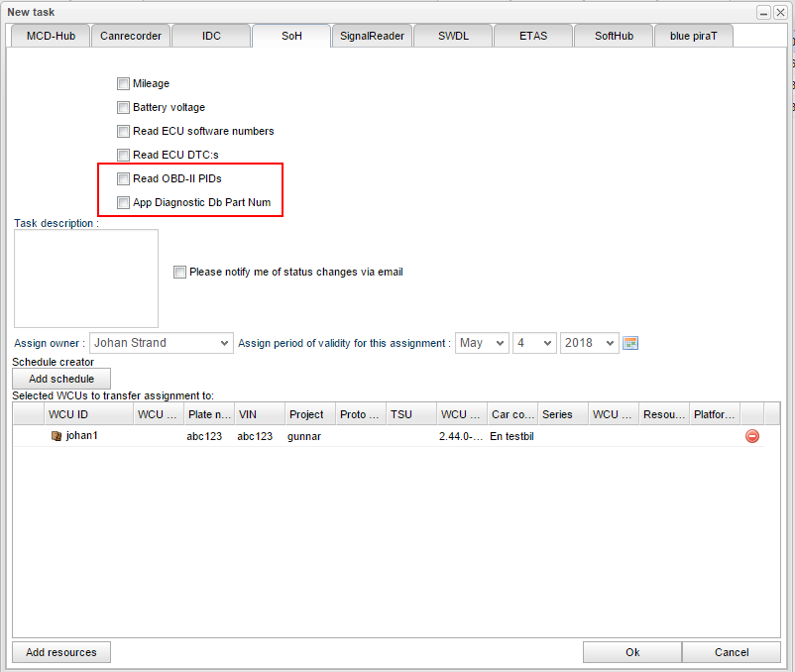Confirm the task with Ok button

pos(631,652)
